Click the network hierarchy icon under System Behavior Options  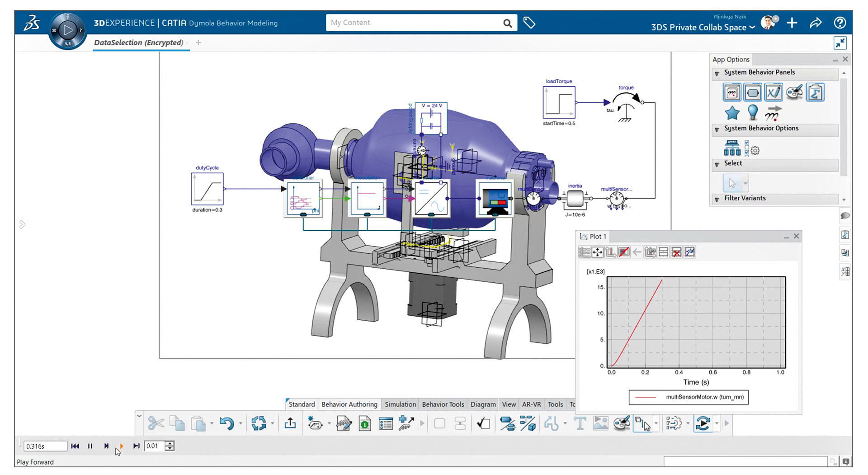(732, 148)
